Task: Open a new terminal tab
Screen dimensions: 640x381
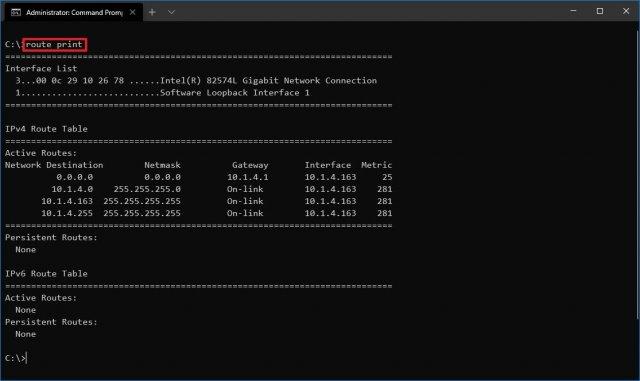Action: tap(152, 12)
